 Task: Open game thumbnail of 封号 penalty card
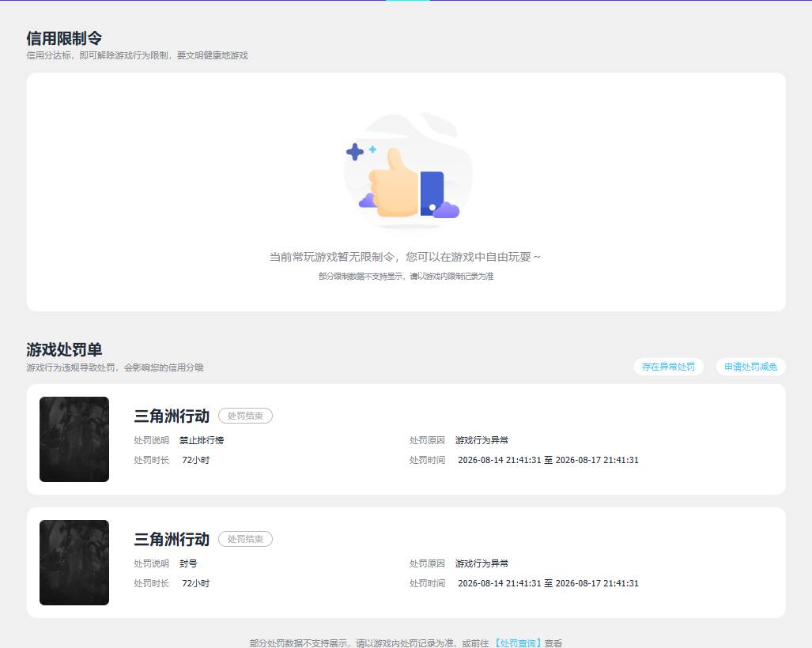pos(74,563)
